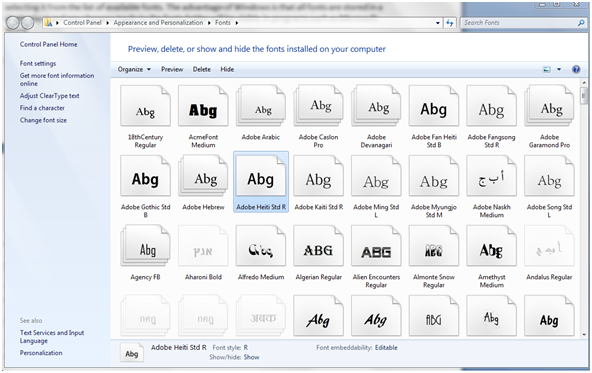Click the Forward navigation arrow
The height and width of the screenshot is (373, 592).
pos(28,23)
